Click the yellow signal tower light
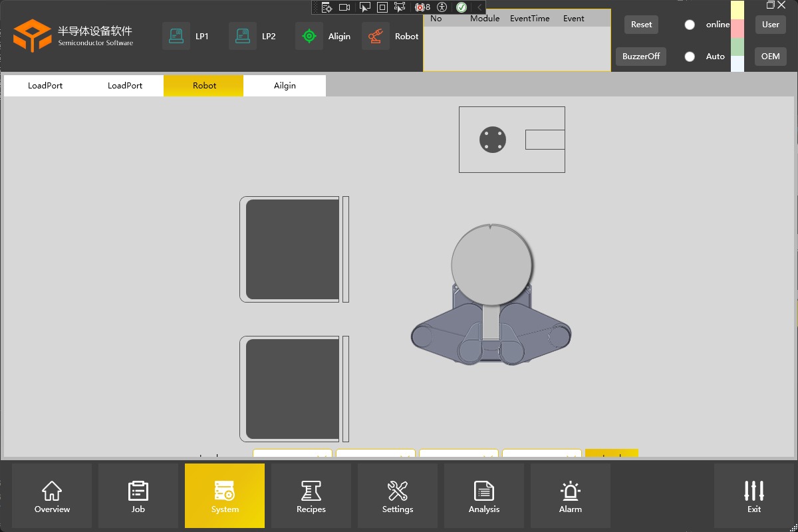Viewport: 798px width, 532px height. click(x=737, y=10)
